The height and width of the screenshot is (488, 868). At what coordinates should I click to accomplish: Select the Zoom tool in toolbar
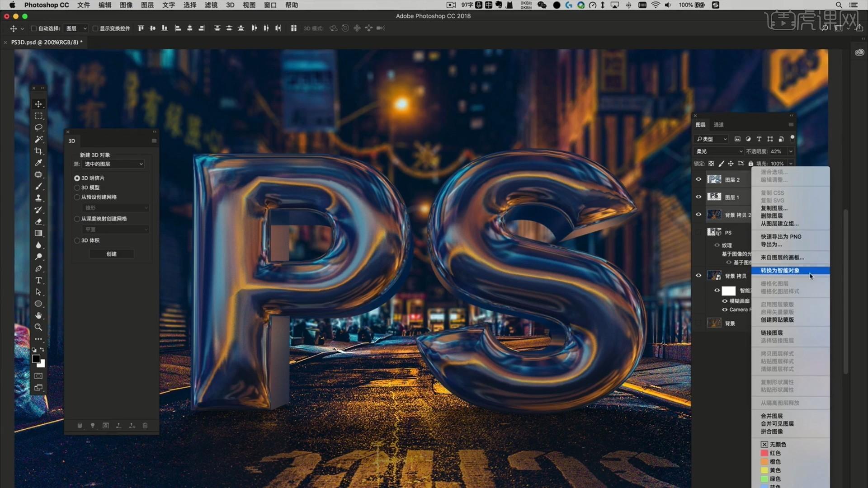(38, 327)
